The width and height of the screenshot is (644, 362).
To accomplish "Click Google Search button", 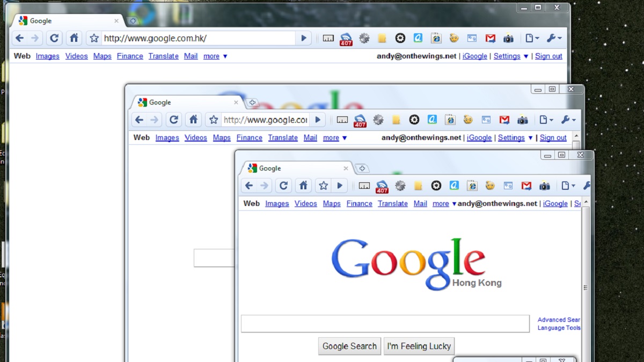I will pos(349,346).
